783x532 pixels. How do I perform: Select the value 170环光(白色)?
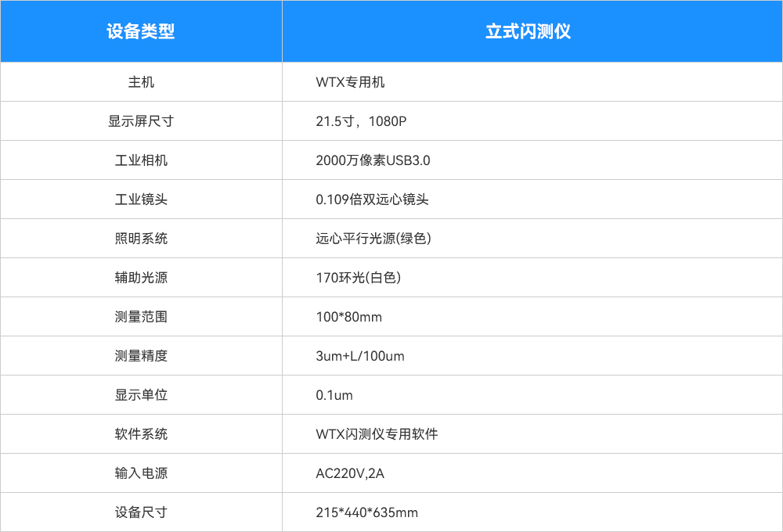pyautogui.click(x=359, y=278)
